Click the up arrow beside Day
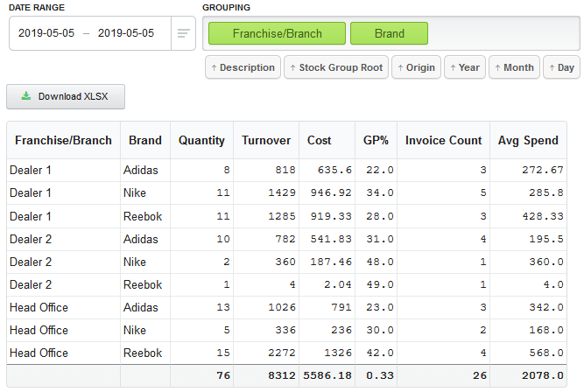The image size is (584, 392). point(552,67)
